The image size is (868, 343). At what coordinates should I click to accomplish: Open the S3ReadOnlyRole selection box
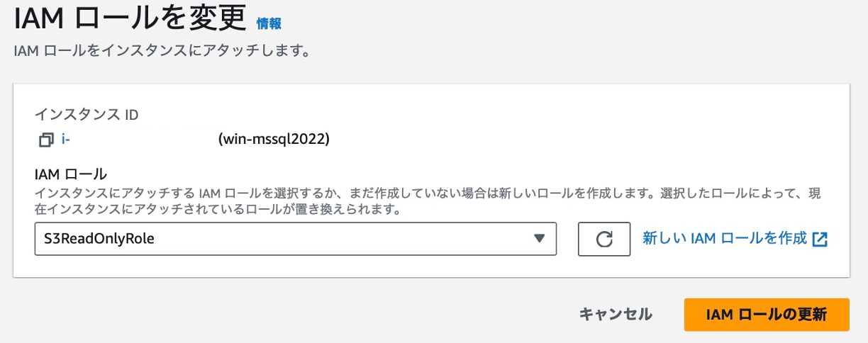pyautogui.click(x=284, y=239)
